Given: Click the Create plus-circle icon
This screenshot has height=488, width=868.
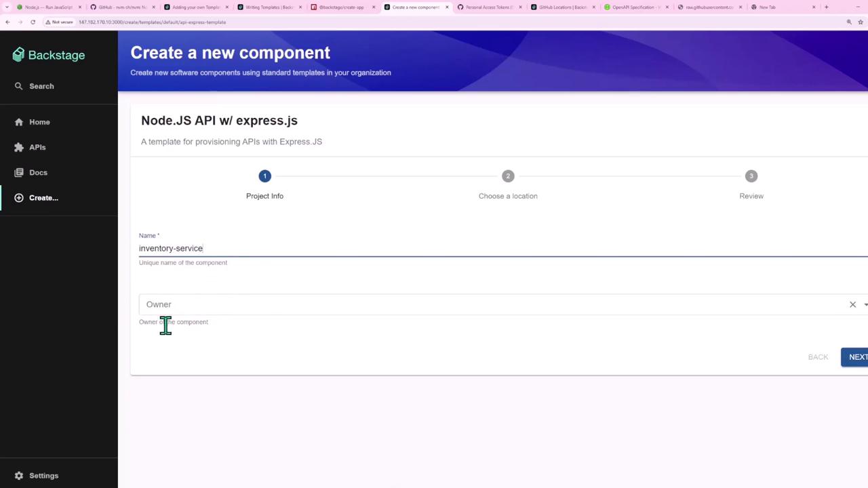Looking at the screenshot, I should pos(19,198).
